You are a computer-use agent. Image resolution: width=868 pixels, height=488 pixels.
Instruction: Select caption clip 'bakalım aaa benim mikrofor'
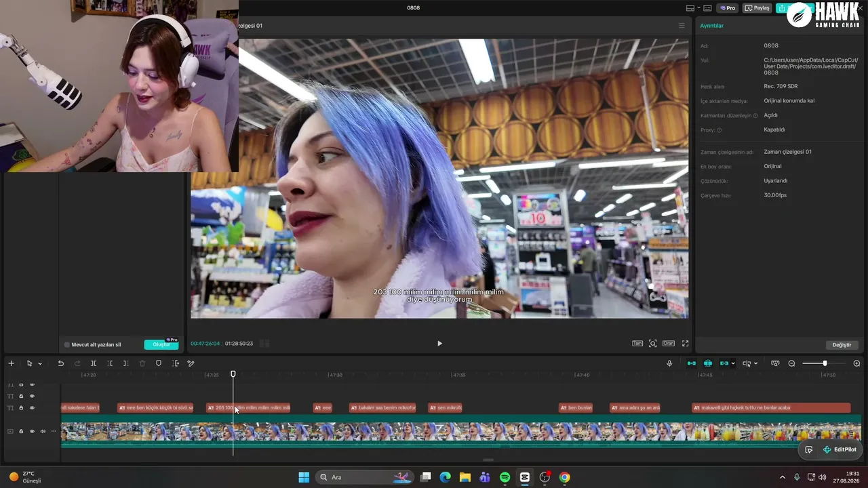pos(382,408)
